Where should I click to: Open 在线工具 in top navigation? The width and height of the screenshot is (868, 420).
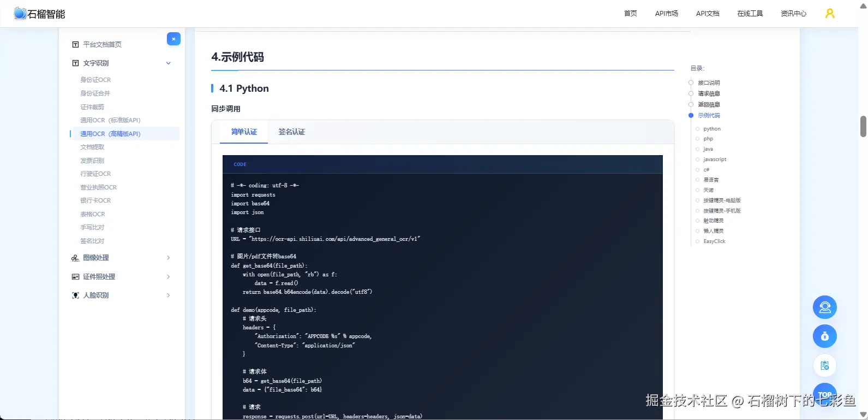point(750,14)
